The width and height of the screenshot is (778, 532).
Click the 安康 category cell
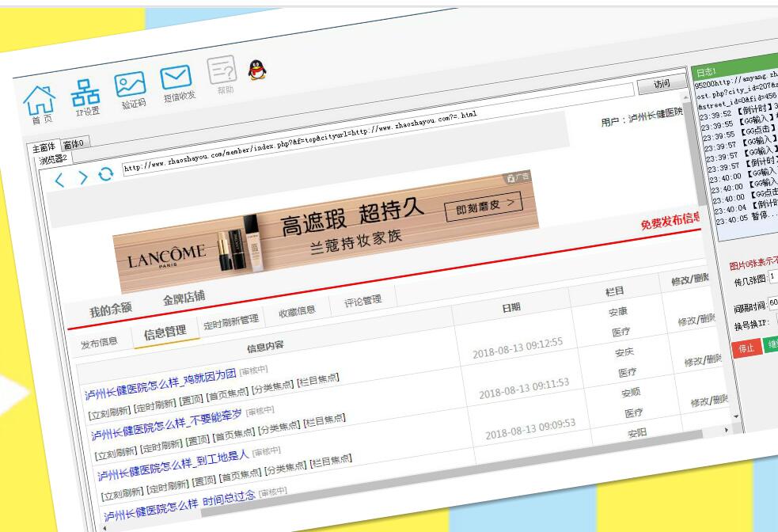(618, 312)
